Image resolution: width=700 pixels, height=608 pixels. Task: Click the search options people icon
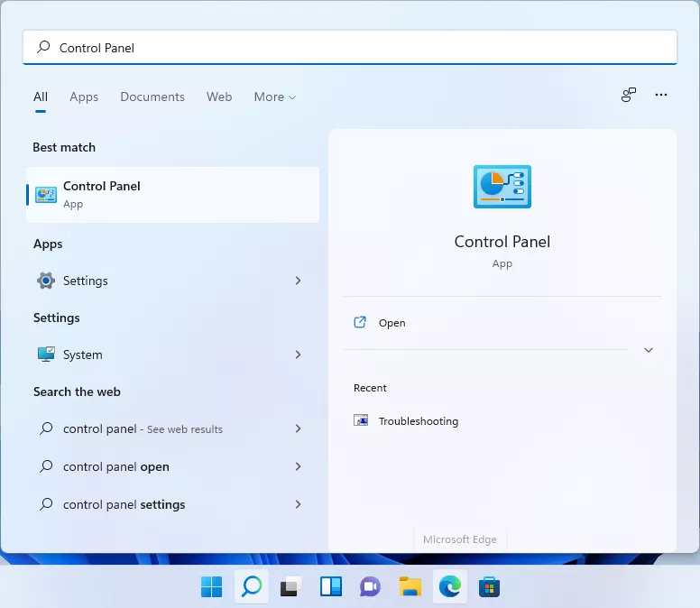click(x=629, y=95)
